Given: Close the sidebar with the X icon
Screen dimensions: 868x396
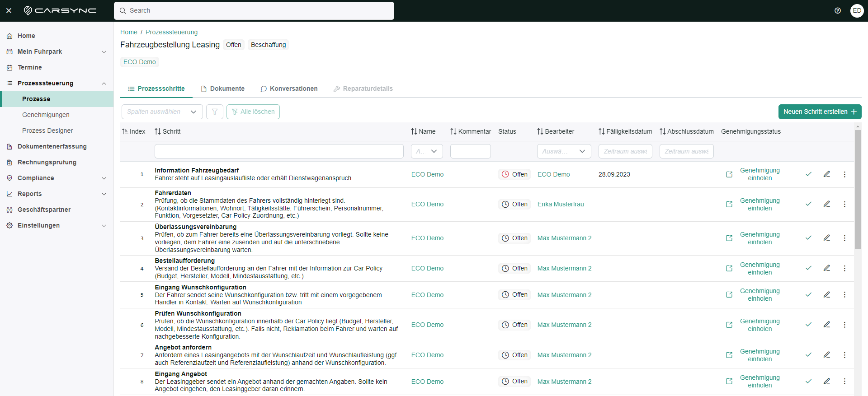Looking at the screenshot, I should point(9,10).
